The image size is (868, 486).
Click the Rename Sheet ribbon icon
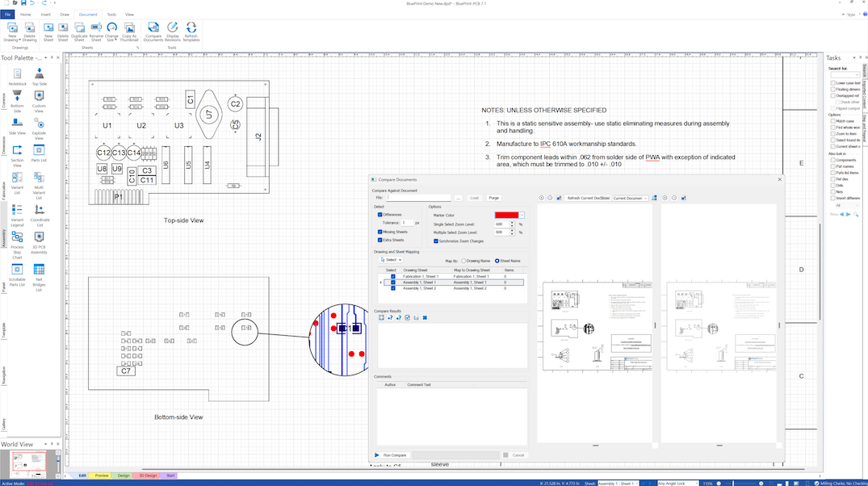click(96, 32)
